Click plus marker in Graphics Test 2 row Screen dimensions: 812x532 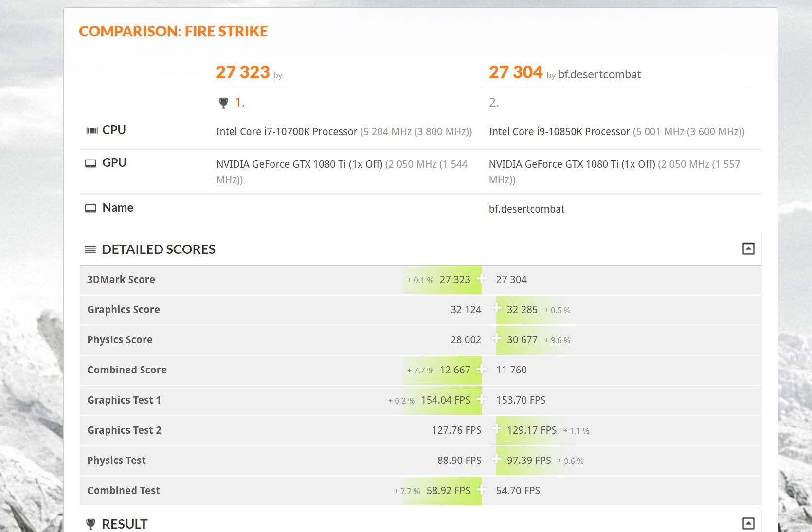coord(496,428)
